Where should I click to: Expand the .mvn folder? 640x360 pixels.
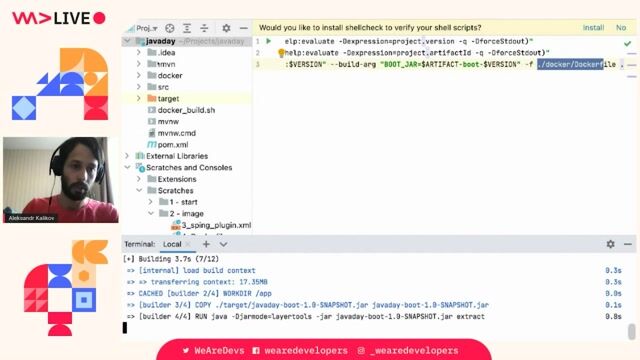(x=139, y=64)
